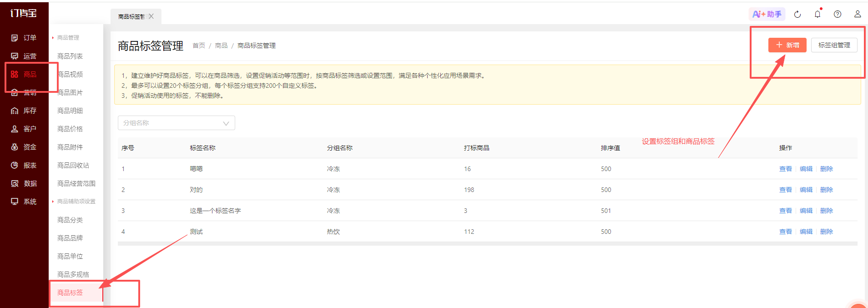The height and width of the screenshot is (308, 868).
Task: Go to 商品单位 submenu
Action: [70, 256]
